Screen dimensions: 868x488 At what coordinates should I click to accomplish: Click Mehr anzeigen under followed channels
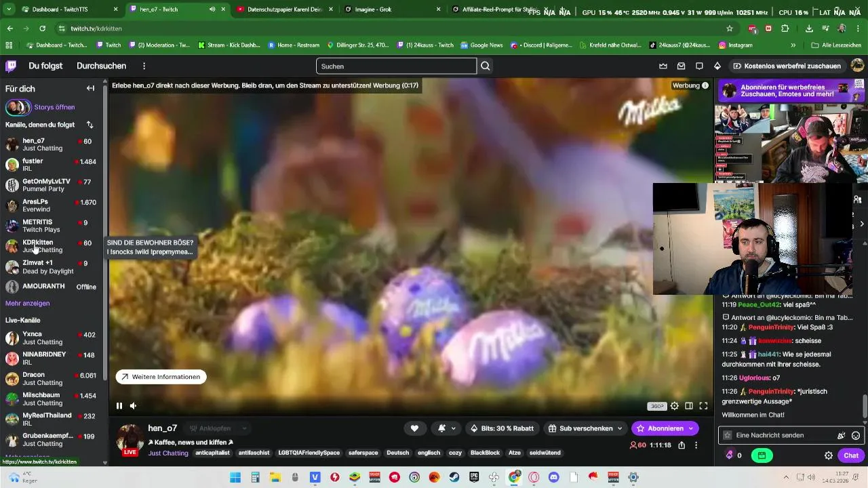(27, 303)
